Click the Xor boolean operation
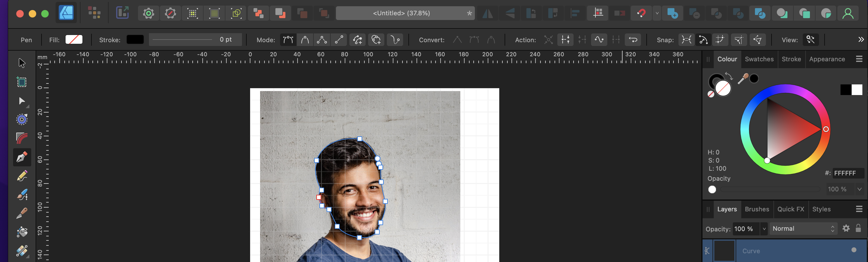Image resolution: width=868 pixels, height=262 pixels. [738, 13]
